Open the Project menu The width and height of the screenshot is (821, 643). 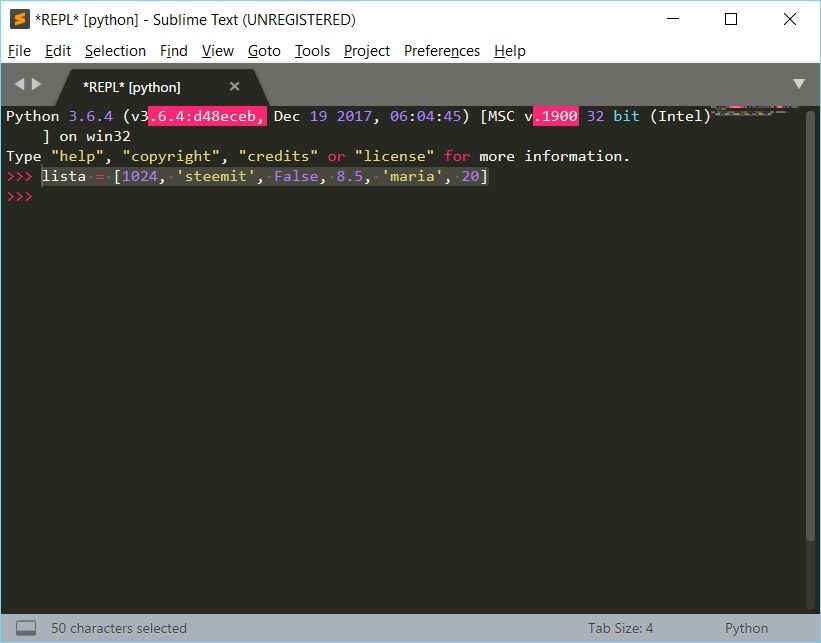point(367,51)
